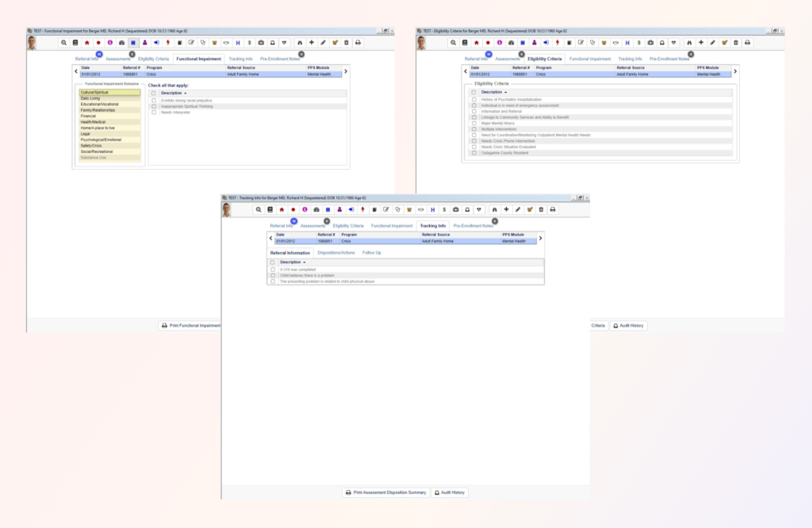Check the 'Needs Interpreter' checkbox
The width and height of the screenshot is (812, 528).
coord(154,112)
